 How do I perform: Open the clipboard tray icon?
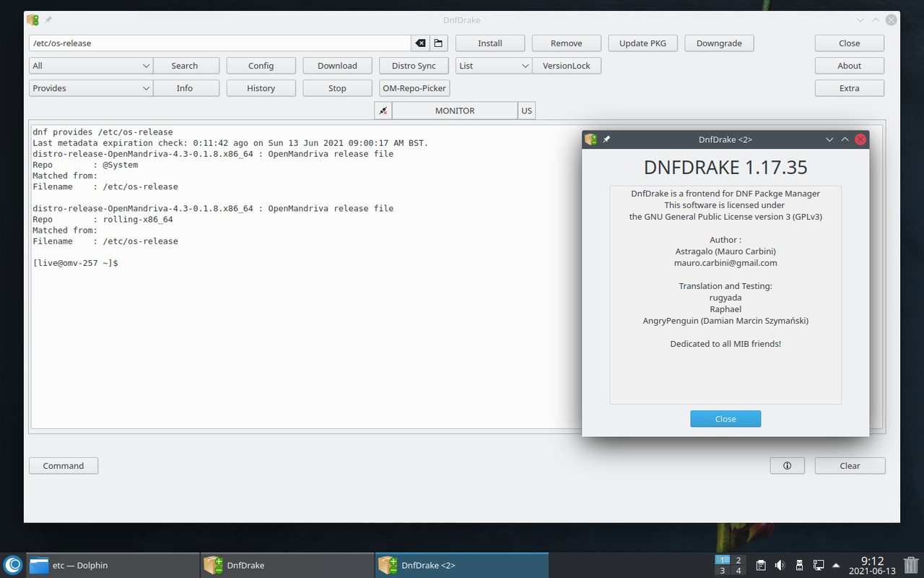[761, 565]
